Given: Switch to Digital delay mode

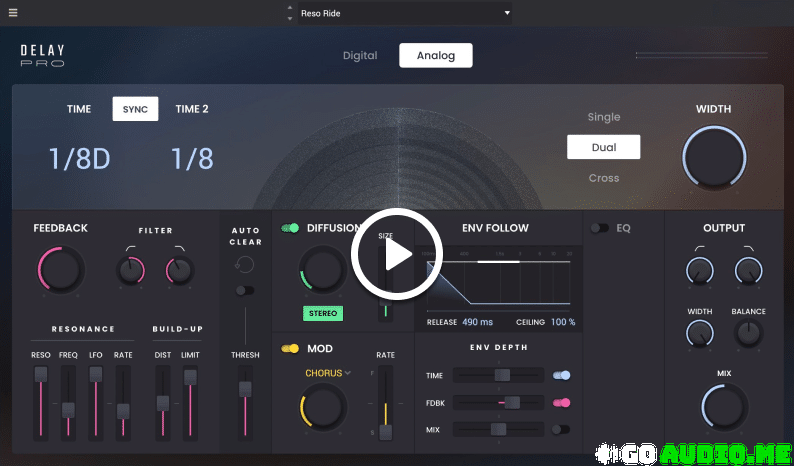Looking at the screenshot, I should 360,55.
